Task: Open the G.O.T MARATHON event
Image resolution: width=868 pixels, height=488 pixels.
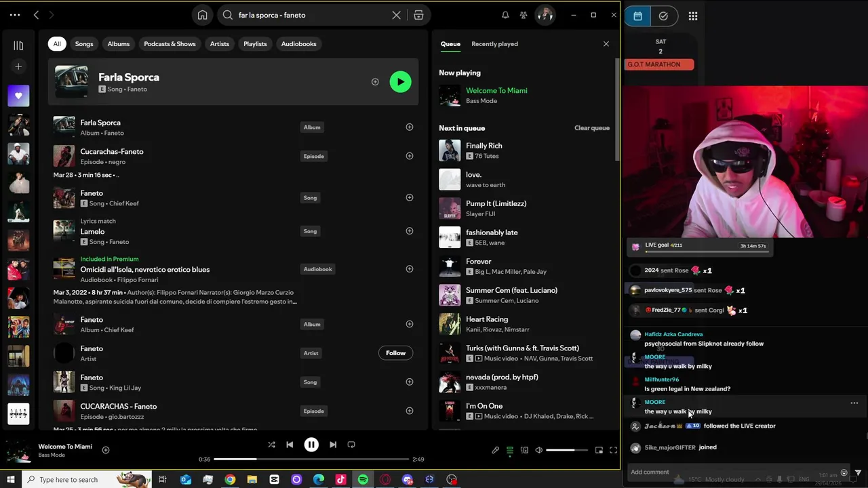Action: point(659,64)
